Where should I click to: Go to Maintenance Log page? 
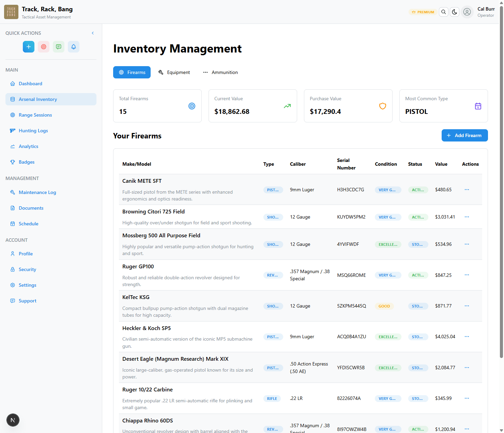pyautogui.click(x=37, y=192)
